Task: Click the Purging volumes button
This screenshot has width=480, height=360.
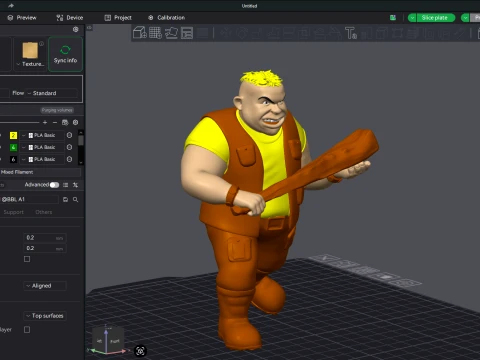Action: (57, 110)
